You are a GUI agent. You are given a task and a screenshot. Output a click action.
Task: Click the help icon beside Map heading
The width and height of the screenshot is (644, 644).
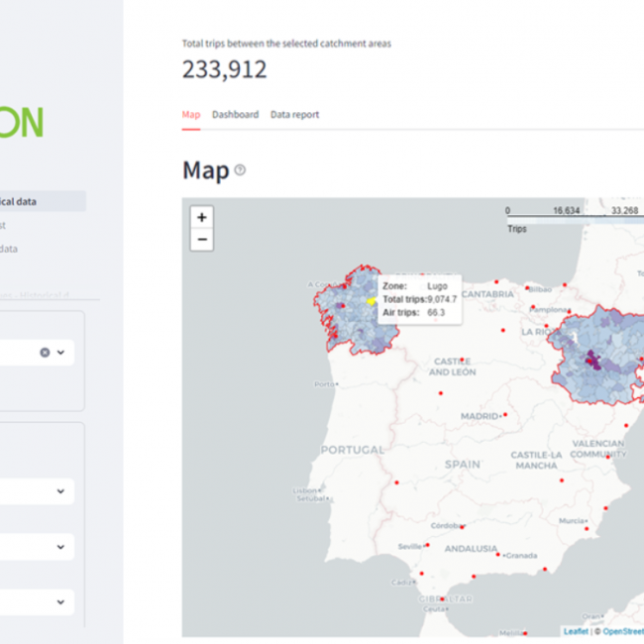pos(240,170)
